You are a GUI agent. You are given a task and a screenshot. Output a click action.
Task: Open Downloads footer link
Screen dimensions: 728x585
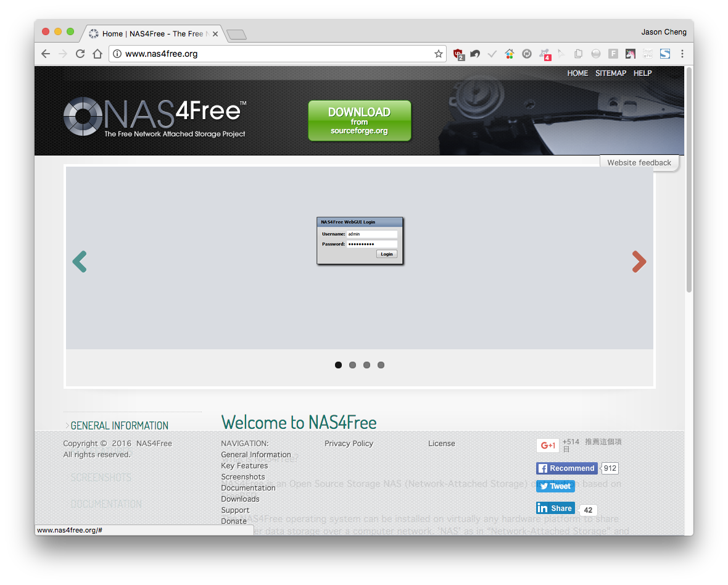point(240,499)
